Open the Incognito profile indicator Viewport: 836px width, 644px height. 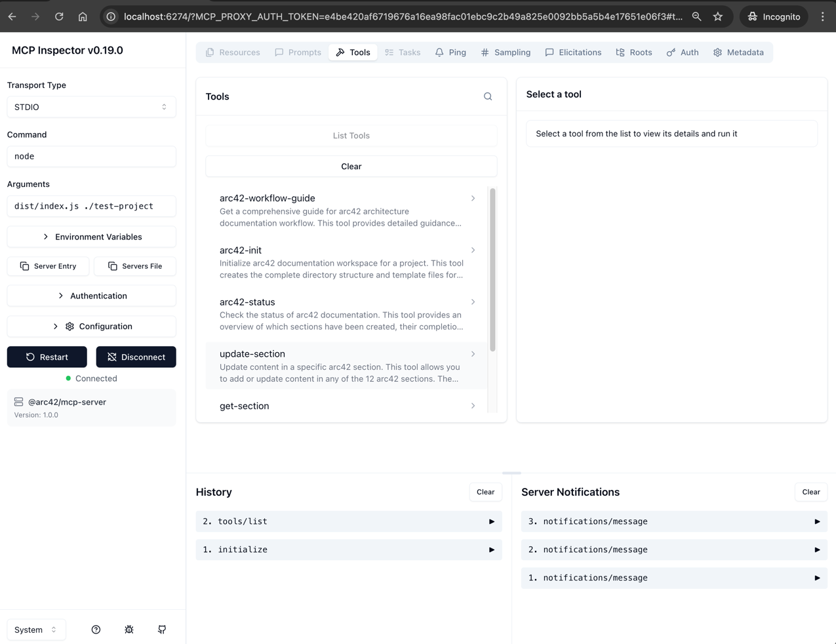click(x=774, y=16)
